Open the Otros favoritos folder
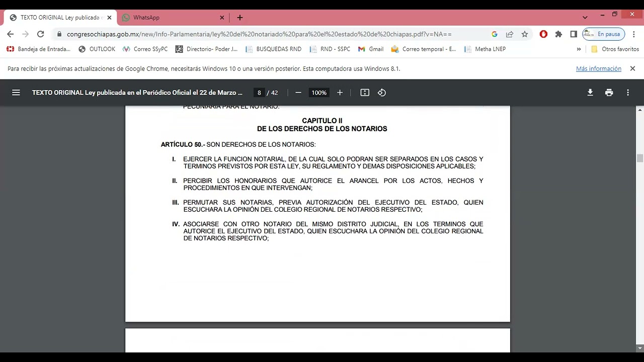The height and width of the screenshot is (362, 644). pos(615,49)
